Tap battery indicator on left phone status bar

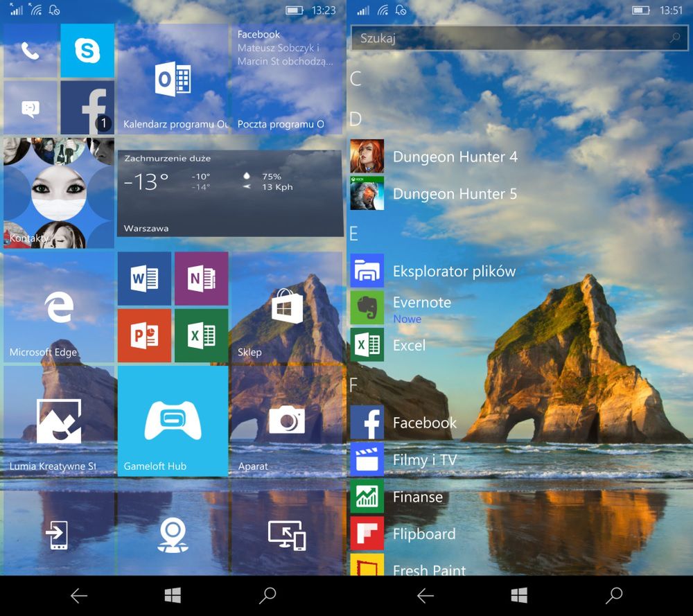(x=295, y=10)
